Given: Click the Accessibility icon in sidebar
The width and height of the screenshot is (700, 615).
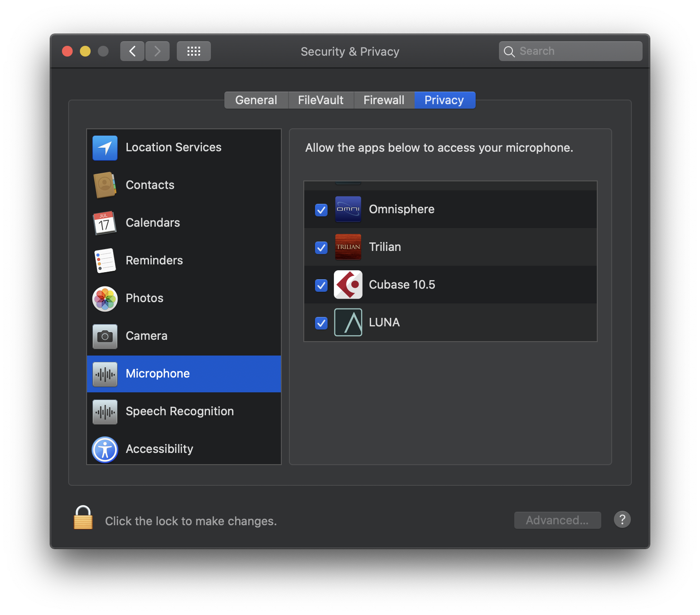Looking at the screenshot, I should pyautogui.click(x=105, y=449).
